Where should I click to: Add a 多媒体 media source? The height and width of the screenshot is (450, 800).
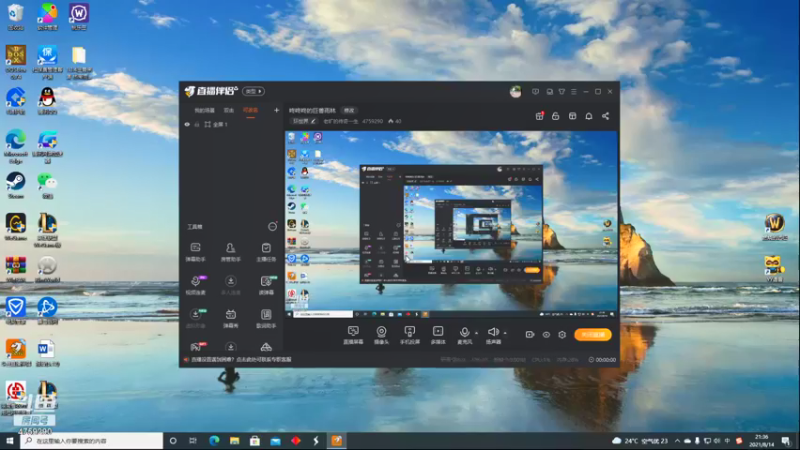[x=438, y=335]
